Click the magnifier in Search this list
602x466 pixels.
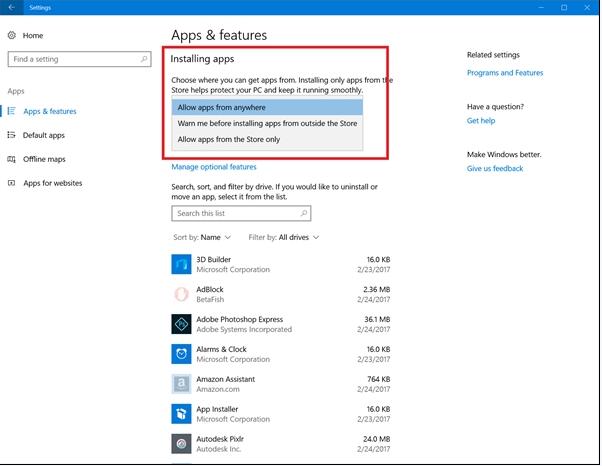(x=304, y=213)
